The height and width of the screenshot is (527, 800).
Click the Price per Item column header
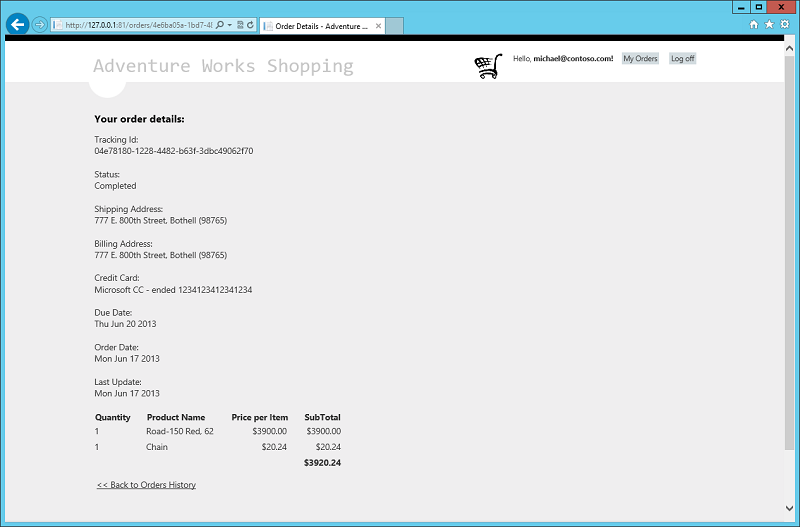pos(260,417)
